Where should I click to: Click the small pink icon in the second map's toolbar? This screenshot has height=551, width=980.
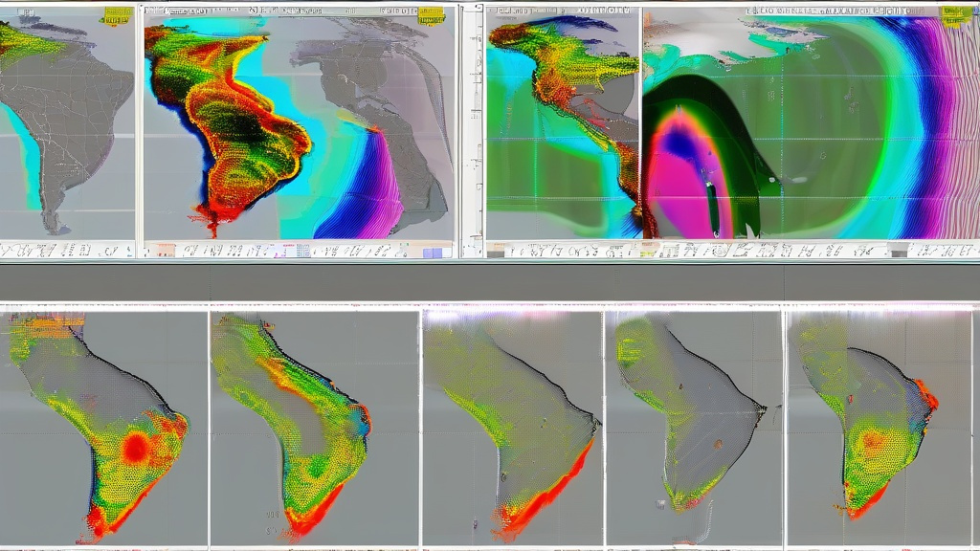coord(283,251)
